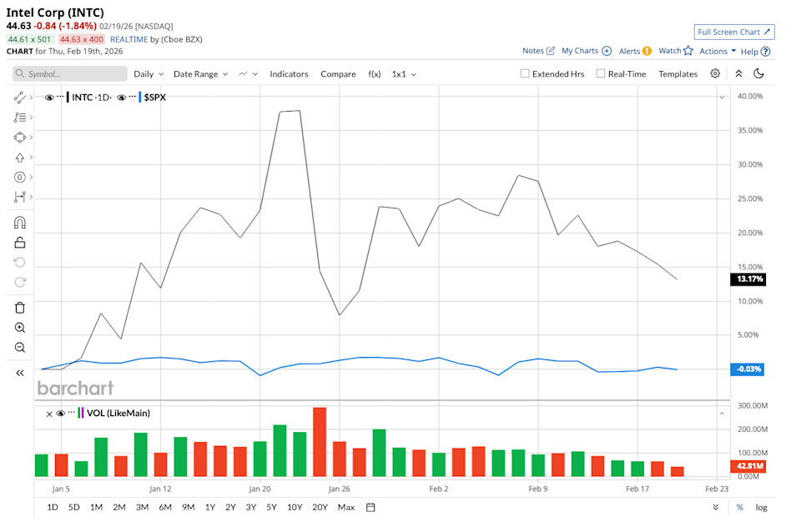Click the blue $SPX color swatch

pyautogui.click(x=140, y=98)
